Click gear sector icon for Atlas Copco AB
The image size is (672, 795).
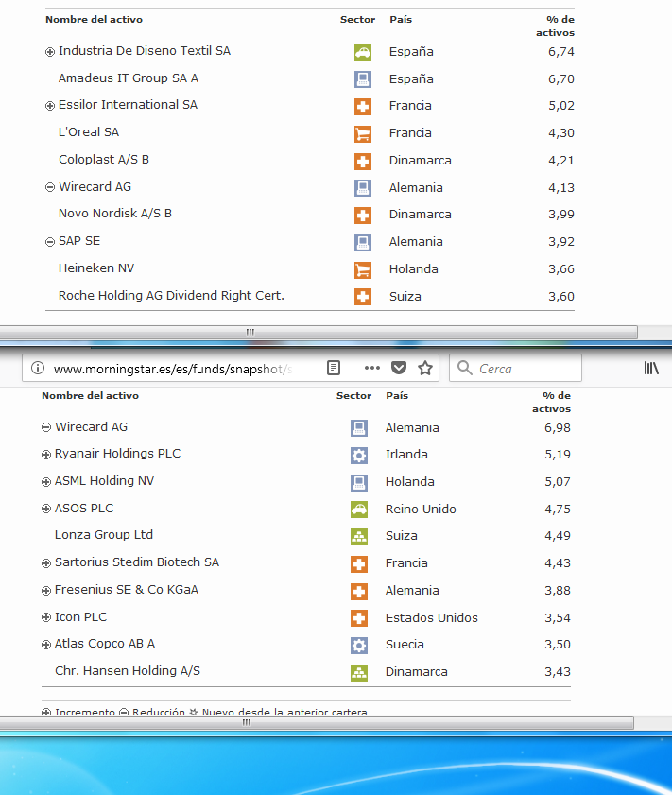click(359, 645)
